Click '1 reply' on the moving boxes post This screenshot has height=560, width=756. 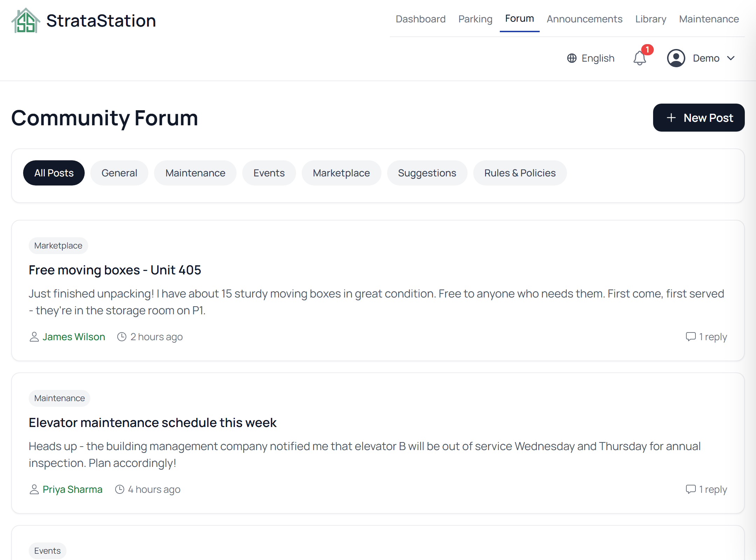(713, 337)
